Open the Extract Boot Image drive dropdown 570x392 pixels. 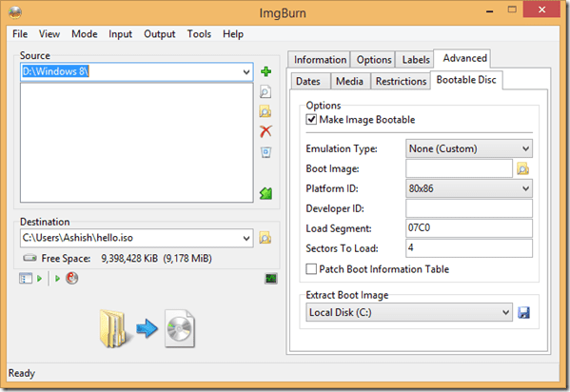click(505, 312)
